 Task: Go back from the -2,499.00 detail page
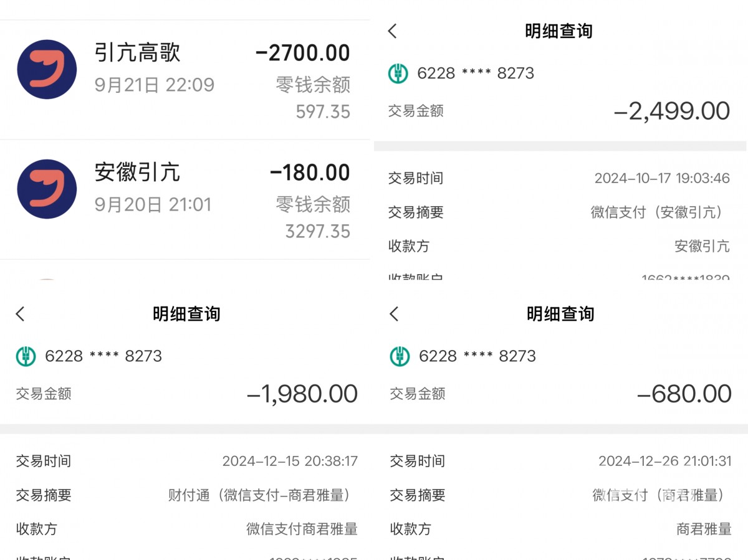pos(393,31)
